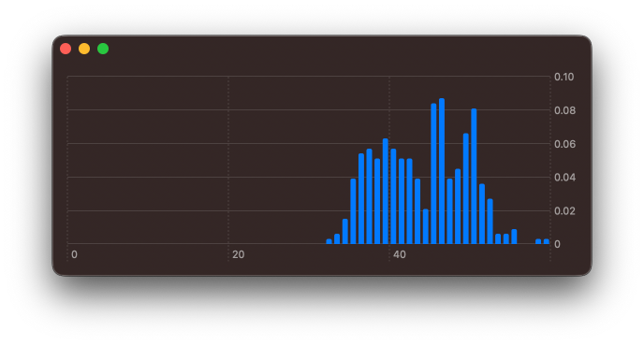Click the y-axis label 0.10
This screenshot has width=644, height=345.
[x=563, y=77]
